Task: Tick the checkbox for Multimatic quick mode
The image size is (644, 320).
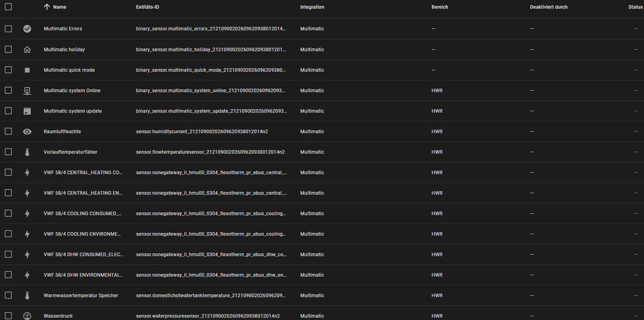Action: pos(8,70)
